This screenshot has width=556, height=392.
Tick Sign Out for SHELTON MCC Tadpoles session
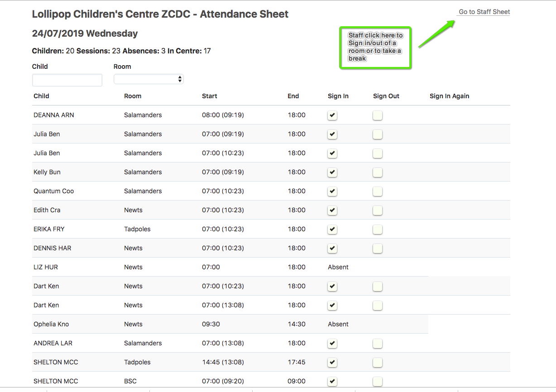click(x=378, y=363)
